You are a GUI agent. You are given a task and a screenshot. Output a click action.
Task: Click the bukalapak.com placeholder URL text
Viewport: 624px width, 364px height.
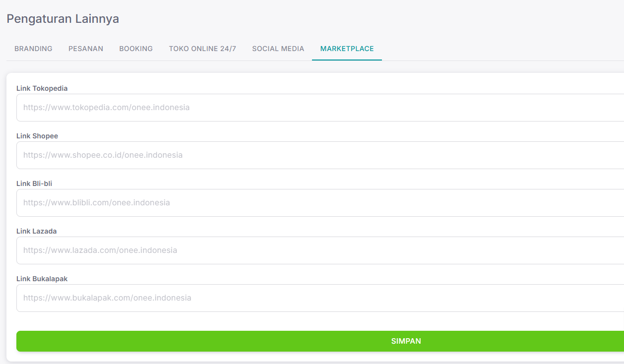[107, 298]
